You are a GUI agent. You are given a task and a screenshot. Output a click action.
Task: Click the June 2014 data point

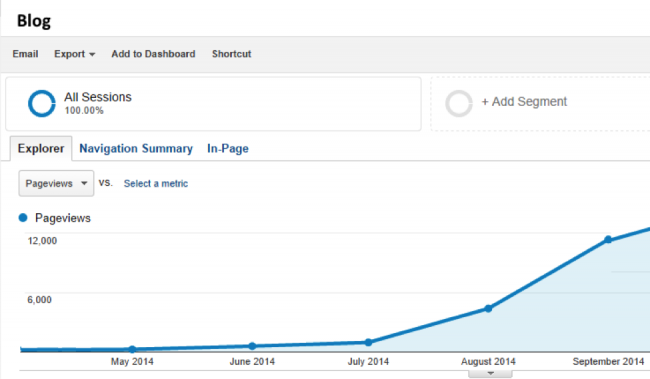tap(252, 346)
